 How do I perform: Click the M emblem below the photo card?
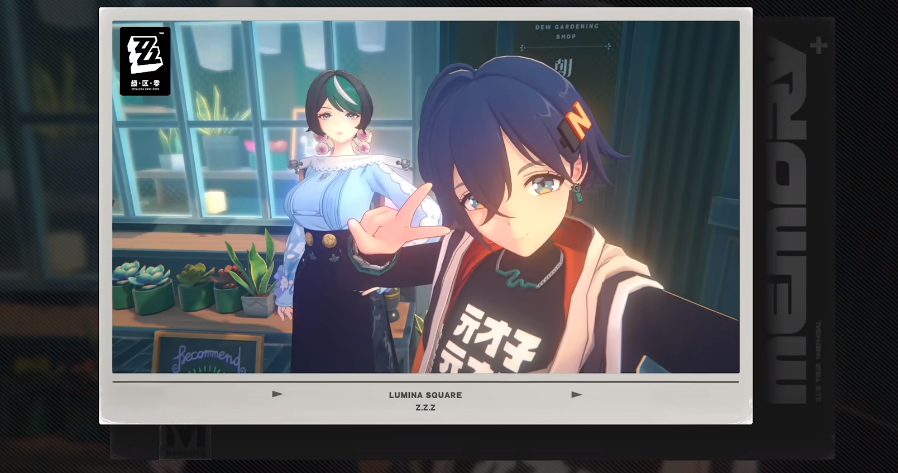pyautogui.click(x=186, y=442)
